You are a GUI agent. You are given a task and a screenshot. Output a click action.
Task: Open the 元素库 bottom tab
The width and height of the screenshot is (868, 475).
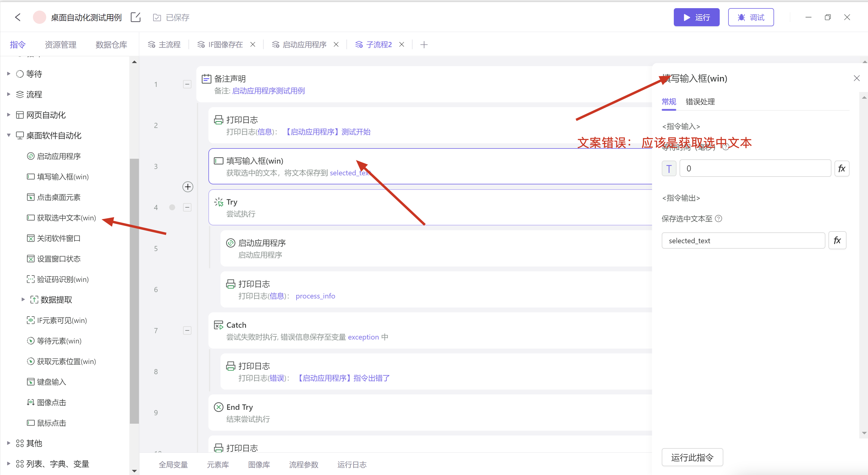click(218, 464)
